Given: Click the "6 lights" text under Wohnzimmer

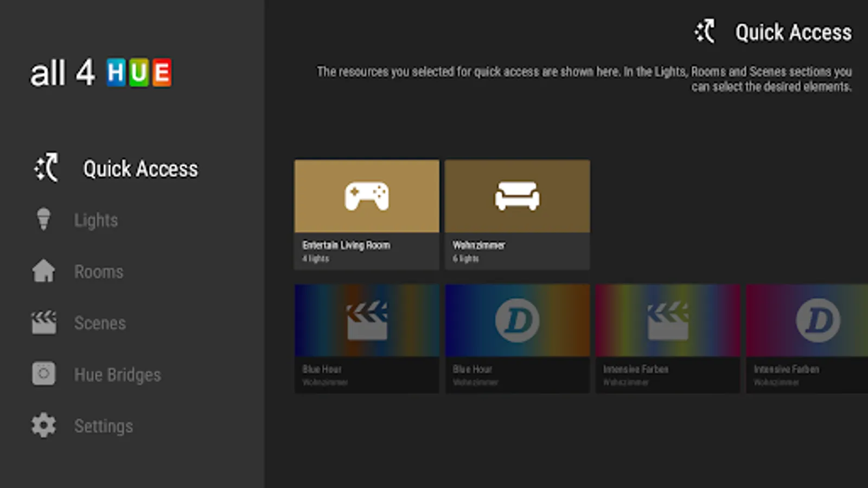Looking at the screenshot, I should point(466,259).
